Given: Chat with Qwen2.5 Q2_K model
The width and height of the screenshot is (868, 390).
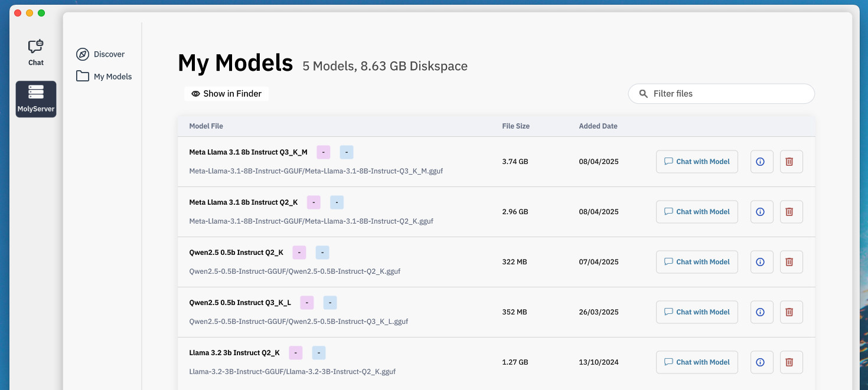Looking at the screenshot, I should point(697,262).
